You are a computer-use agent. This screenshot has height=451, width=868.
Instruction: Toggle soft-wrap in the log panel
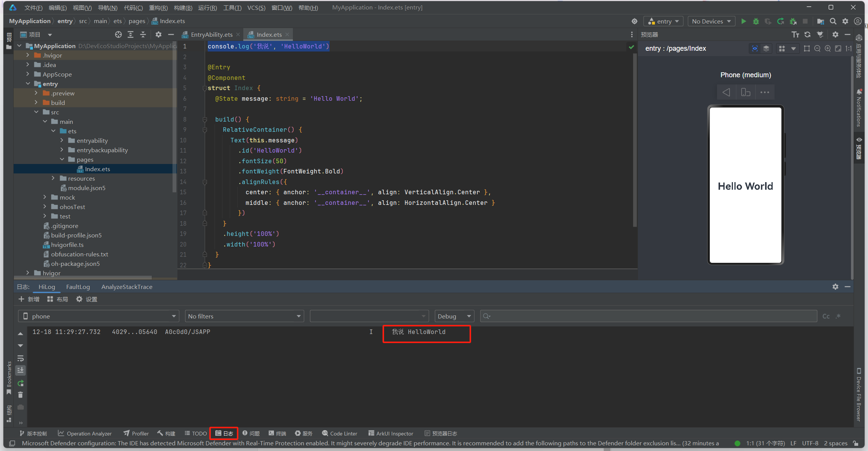click(x=20, y=358)
